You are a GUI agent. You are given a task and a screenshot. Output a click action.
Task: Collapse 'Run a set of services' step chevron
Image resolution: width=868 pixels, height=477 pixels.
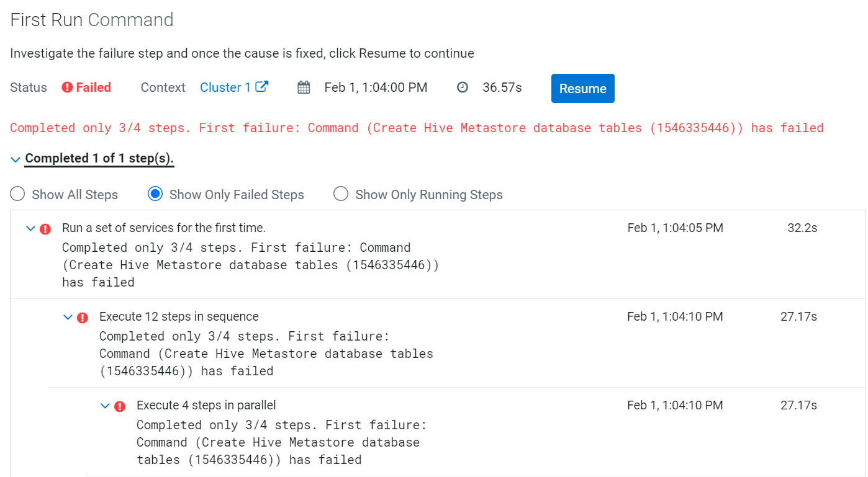[x=30, y=228]
